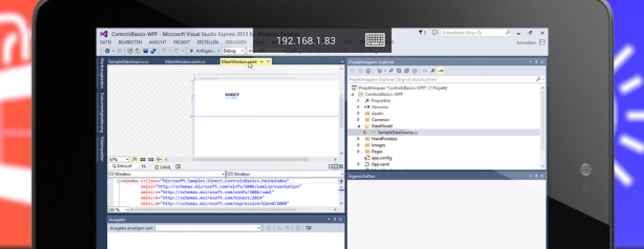The image size is (644, 249).
Task: Open the right Window member dropdown
Action: [285, 174]
